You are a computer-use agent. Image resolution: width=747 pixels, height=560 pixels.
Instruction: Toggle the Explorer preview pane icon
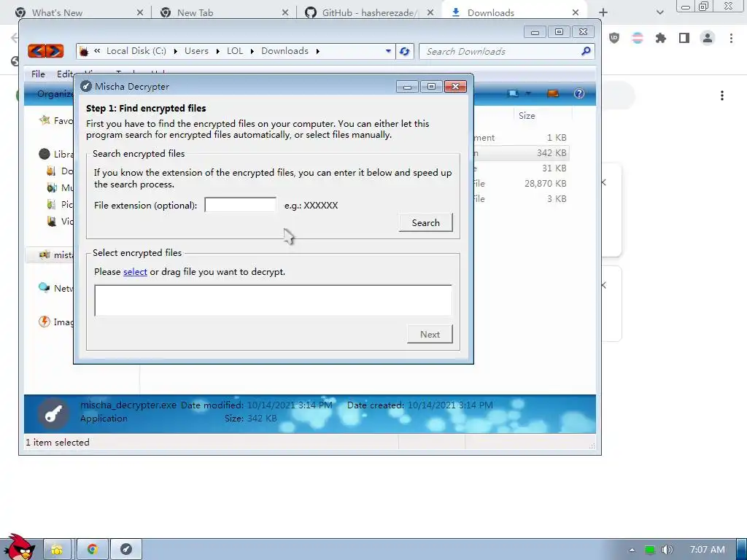pyautogui.click(x=553, y=93)
